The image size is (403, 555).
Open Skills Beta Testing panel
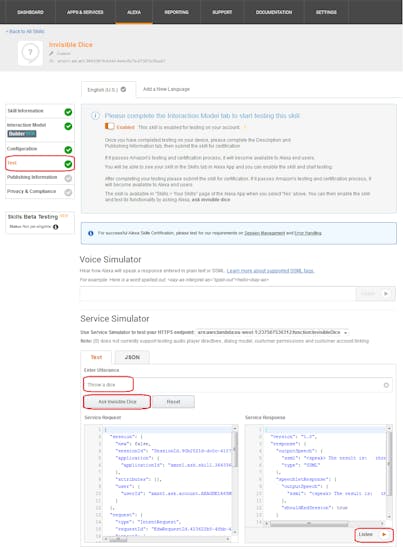pos(40,222)
